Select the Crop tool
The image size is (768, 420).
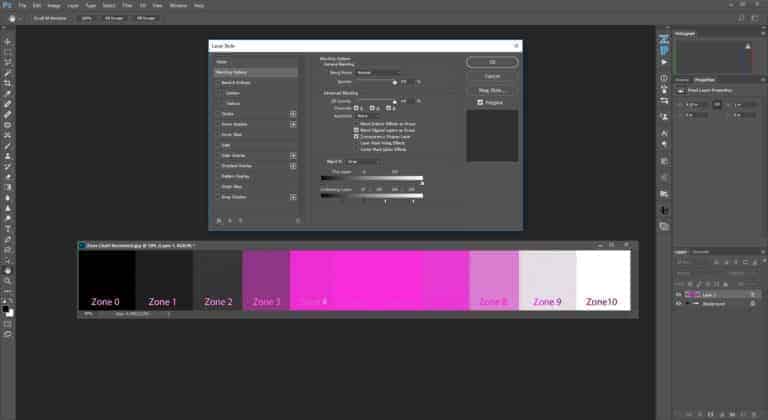(x=8, y=83)
